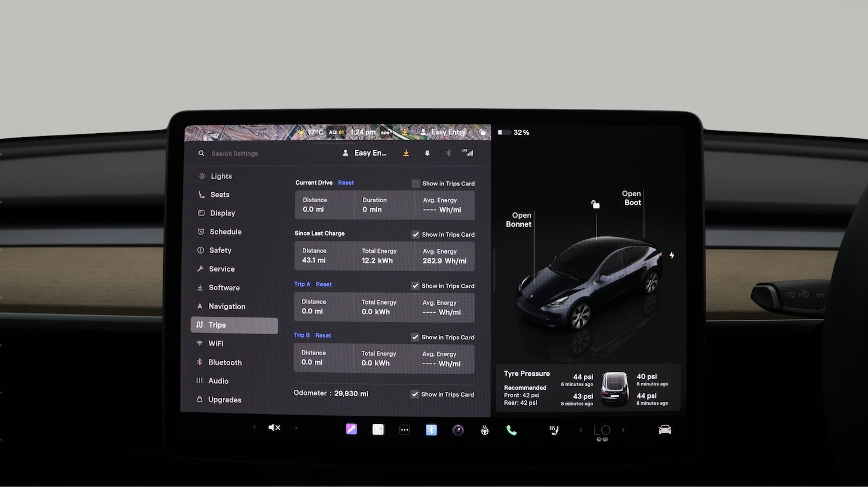Open the Search Settings field

click(x=234, y=153)
